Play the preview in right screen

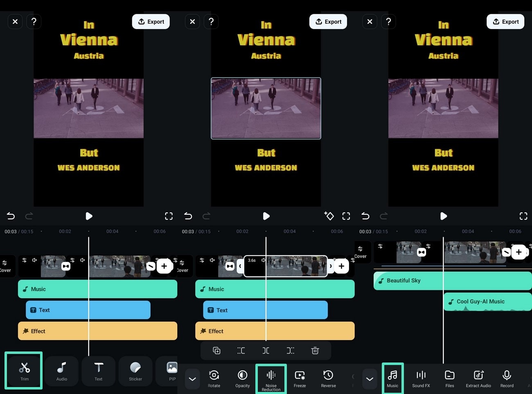(443, 216)
